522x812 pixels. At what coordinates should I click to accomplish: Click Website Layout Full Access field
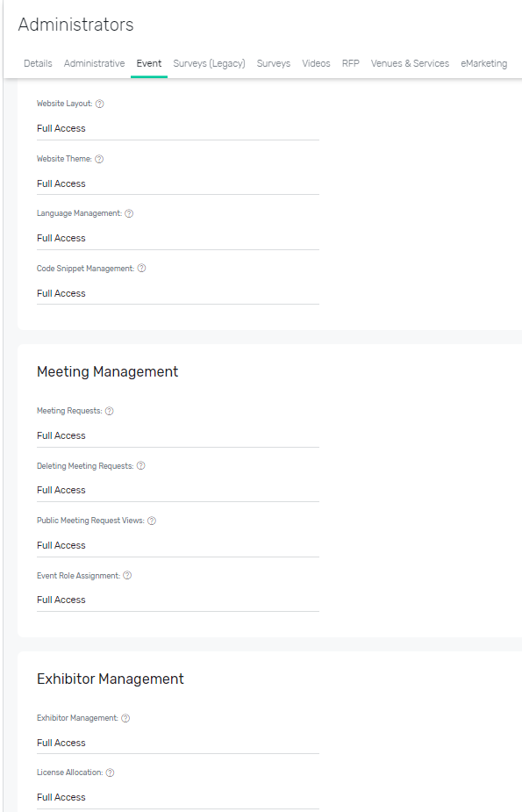tap(178, 128)
